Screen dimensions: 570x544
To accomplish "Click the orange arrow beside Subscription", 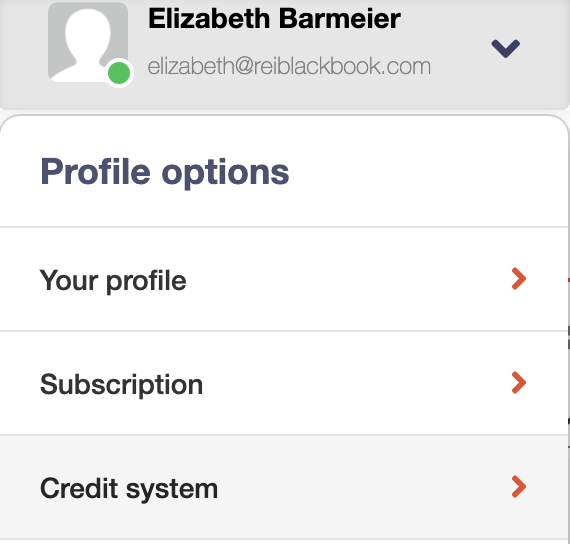I will point(519,383).
